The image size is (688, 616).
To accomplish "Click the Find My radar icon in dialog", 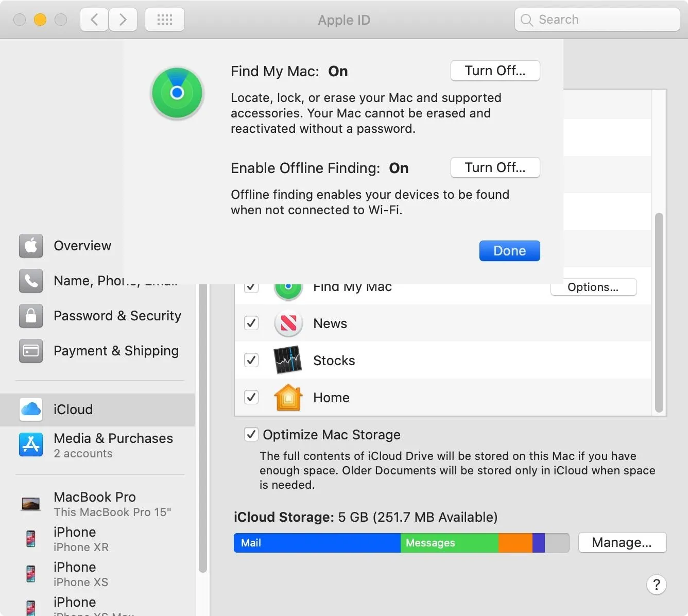I will pos(177,93).
